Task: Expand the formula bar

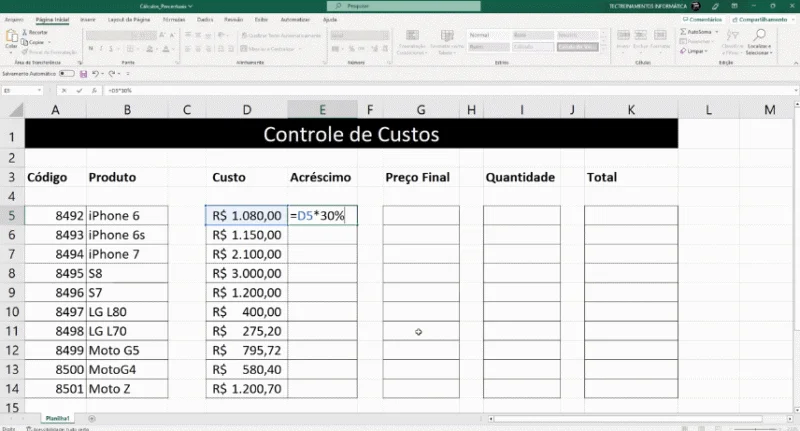Action: pyautogui.click(x=796, y=90)
